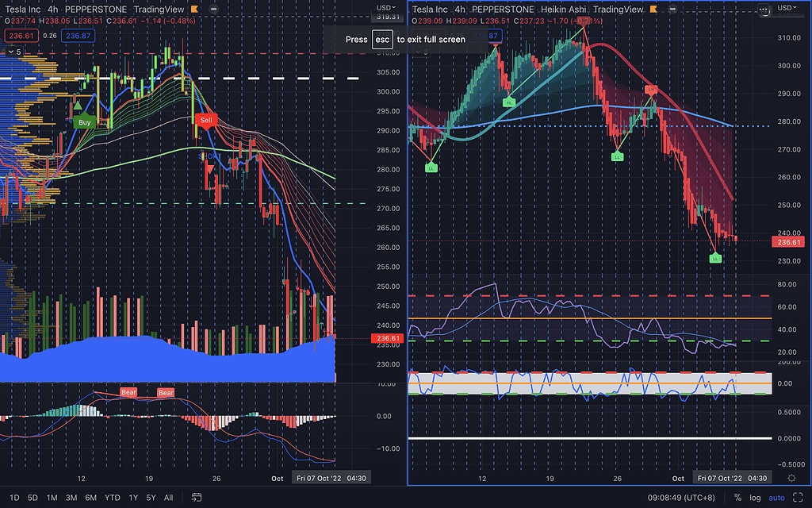Screen dimensions: 812x508
Task: Select the 5Y date range
Action: point(151,497)
